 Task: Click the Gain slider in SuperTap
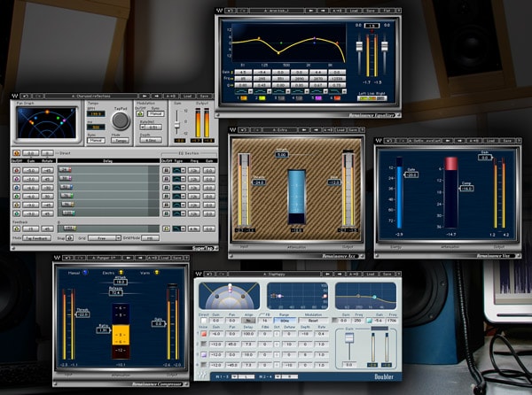point(176,125)
